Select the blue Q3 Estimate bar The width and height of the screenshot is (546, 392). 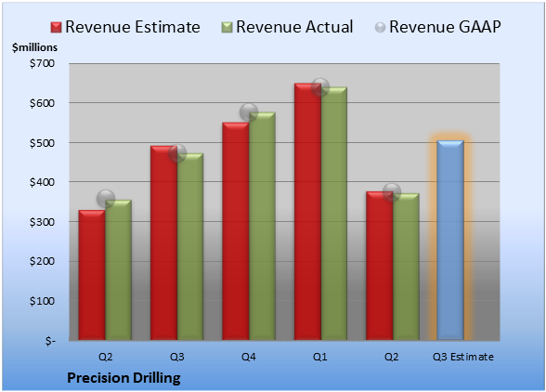[450, 240]
